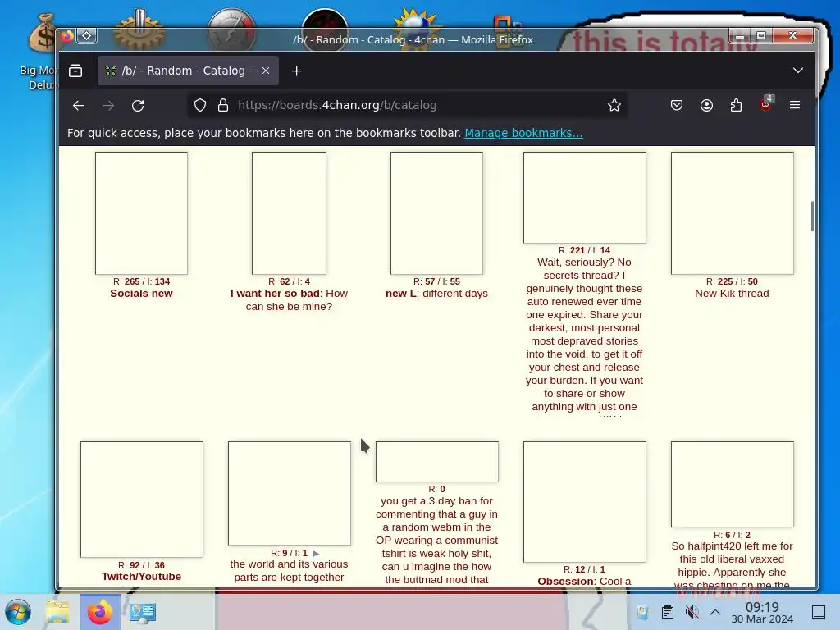840x630 pixels.
Task: Select the /b/ - Random - Catalog tab
Action: [188, 71]
